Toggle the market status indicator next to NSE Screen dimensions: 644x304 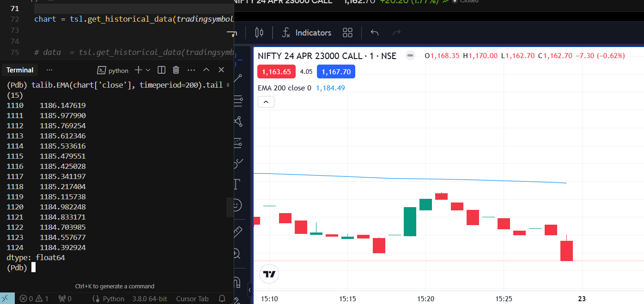click(410, 56)
